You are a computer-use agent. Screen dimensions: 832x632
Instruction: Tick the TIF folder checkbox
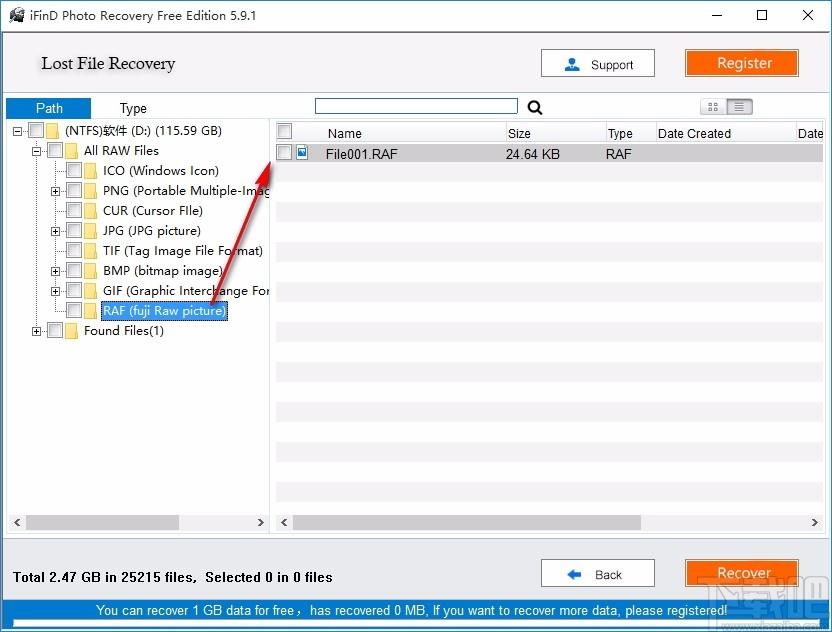(74, 250)
